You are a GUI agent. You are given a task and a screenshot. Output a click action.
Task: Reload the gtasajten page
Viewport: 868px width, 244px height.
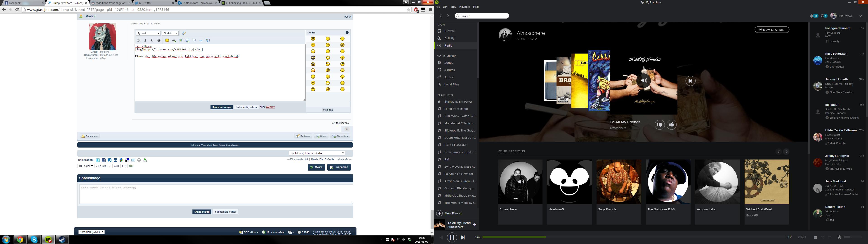(x=17, y=10)
